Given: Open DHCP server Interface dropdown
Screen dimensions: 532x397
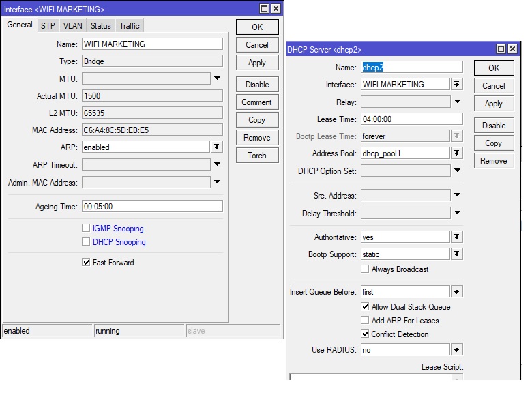Looking at the screenshot, I should click(x=457, y=85).
